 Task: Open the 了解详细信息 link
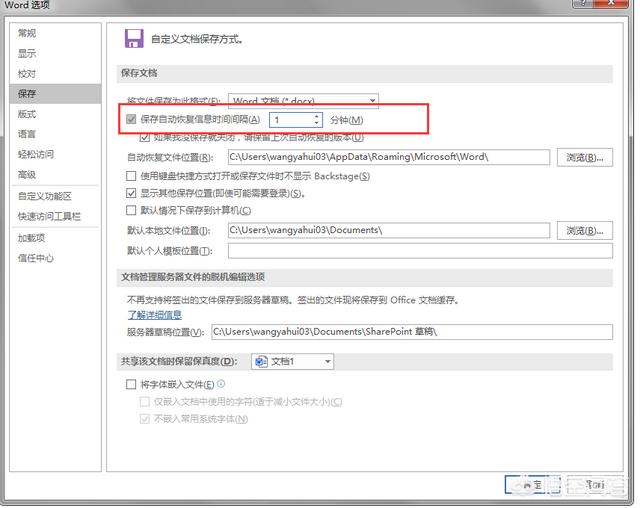(x=155, y=315)
